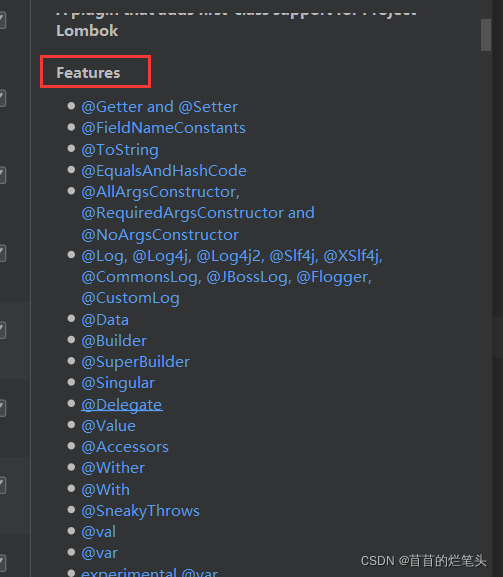Open the @Singular link
Image resolution: width=503 pixels, height=577 pixels.
118,383
